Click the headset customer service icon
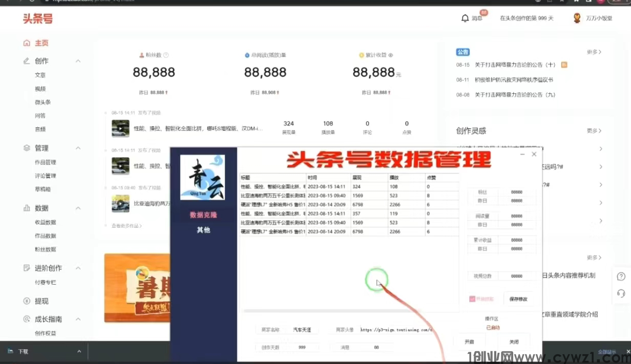The image size is (631, 364). (621, 293)
